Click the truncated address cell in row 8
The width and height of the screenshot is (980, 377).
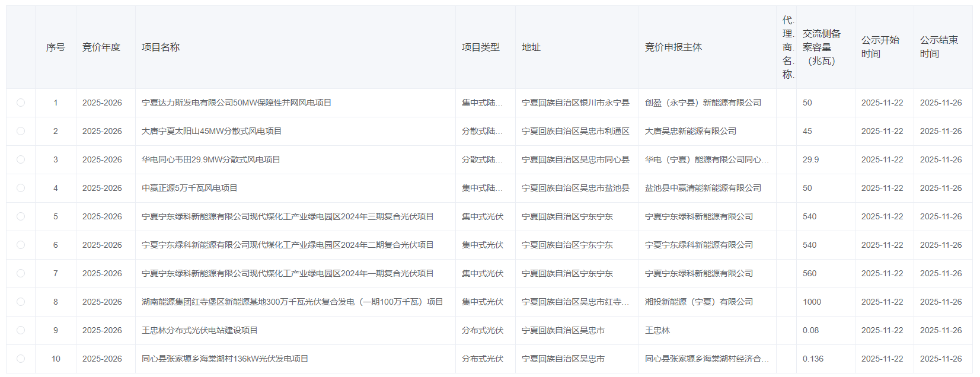tap(575, 302)
